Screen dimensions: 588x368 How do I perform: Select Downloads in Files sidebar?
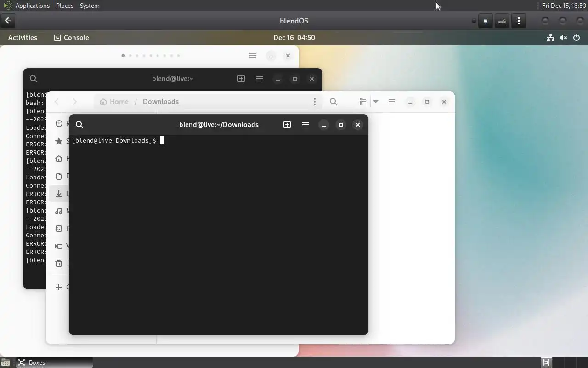click(x=59, y=194)
